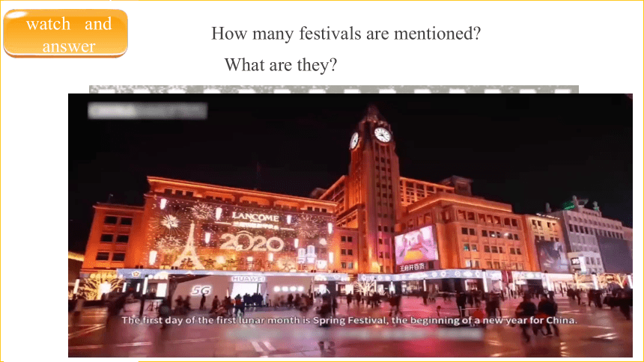Click the film strip border above the video
This screenshot has width=644, height=362.
click(x=333, y=89)
